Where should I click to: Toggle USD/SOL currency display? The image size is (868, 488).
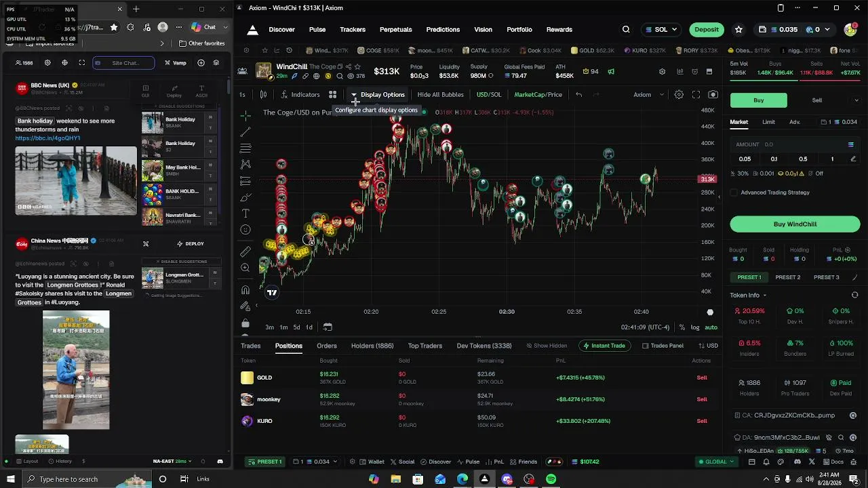[x=489, y=95]
